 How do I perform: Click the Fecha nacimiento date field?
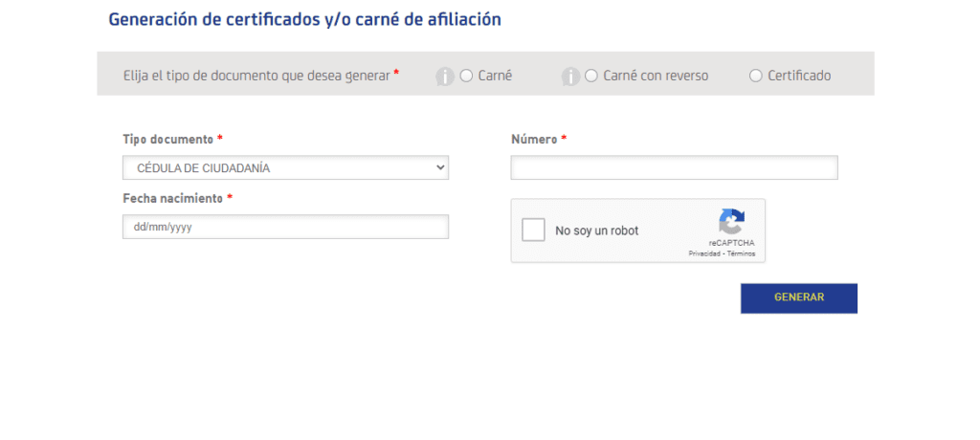pyautogui.click(x=285, y=227)
